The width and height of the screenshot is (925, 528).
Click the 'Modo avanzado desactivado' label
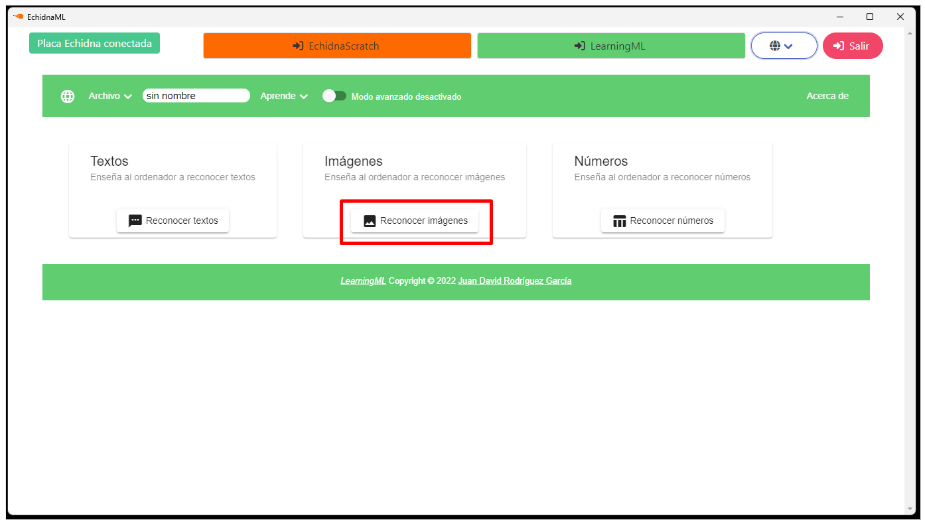pyautogui.click(x=406, y=97)
